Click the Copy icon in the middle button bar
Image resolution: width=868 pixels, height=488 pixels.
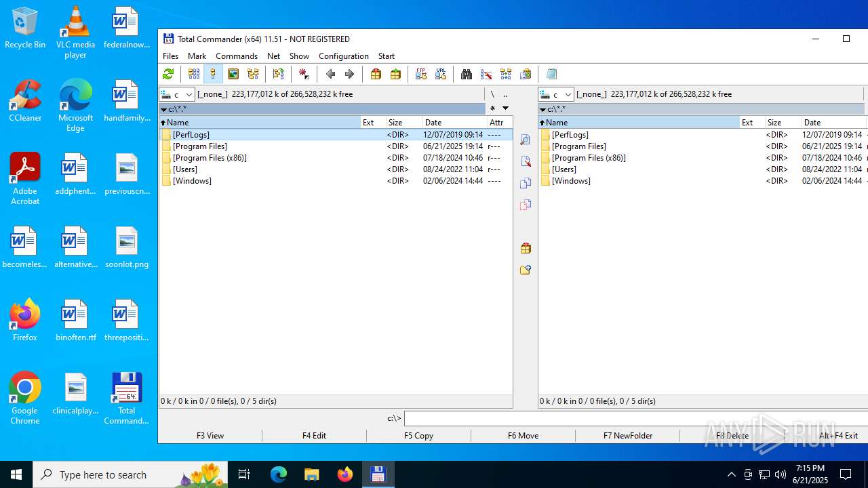[x=526, y=183]
